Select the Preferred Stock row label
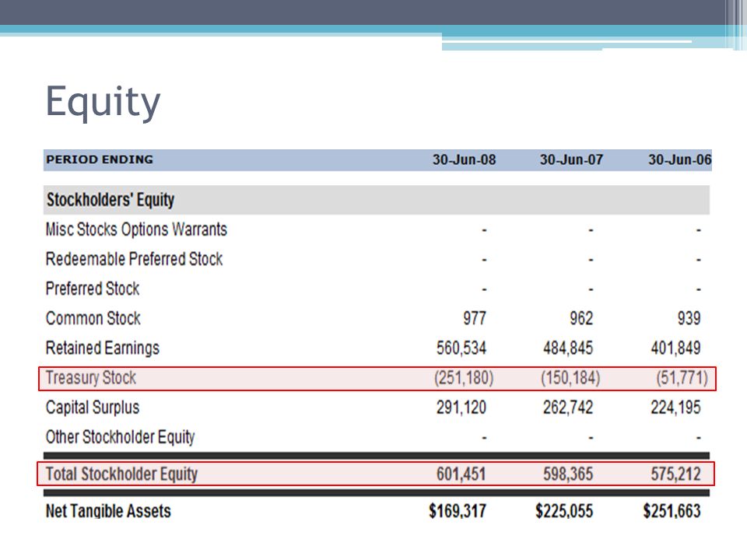 point(93,289)
